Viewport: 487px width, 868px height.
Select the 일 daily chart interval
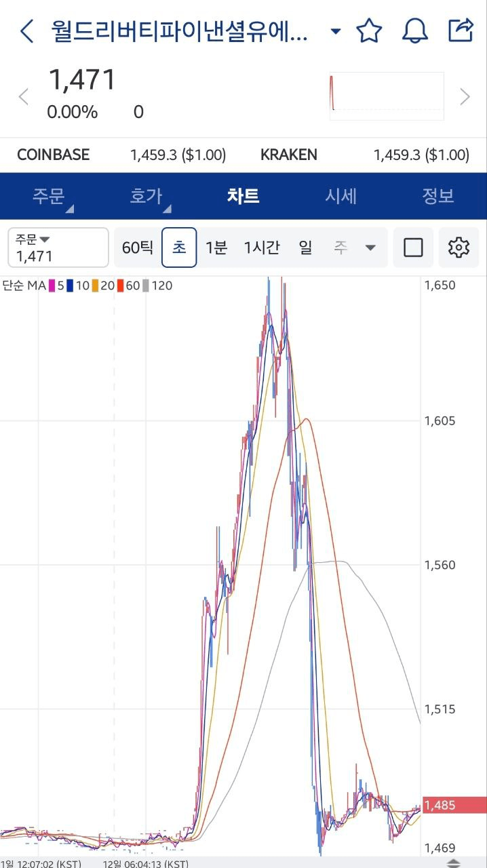click(305, 248)
